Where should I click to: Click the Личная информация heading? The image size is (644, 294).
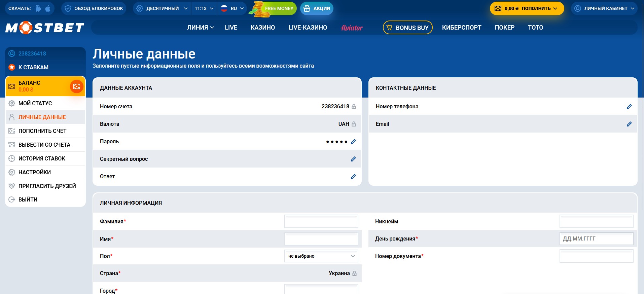131,203
